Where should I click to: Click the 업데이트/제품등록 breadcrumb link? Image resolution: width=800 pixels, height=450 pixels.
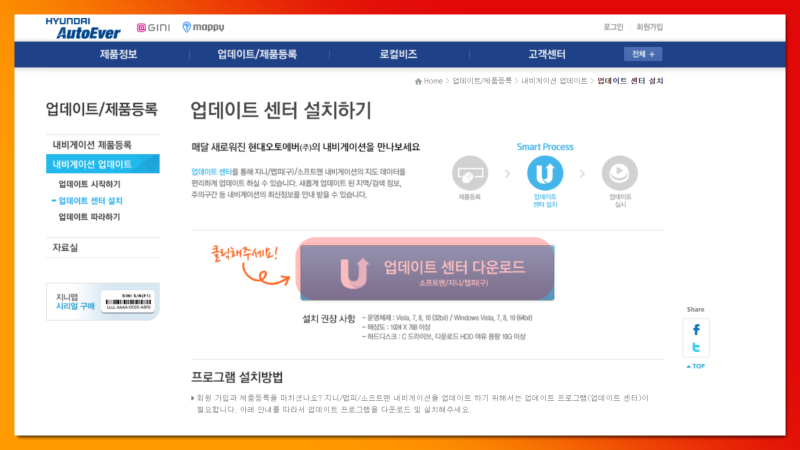(482, 81)
